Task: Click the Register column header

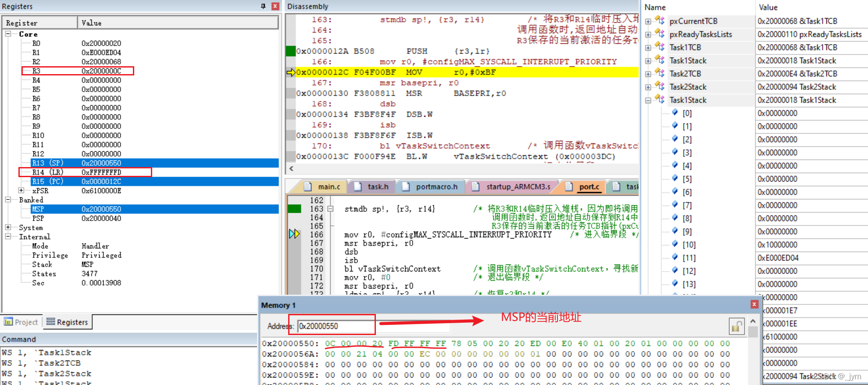Action: pyautogui.click(x=40, y=23)
